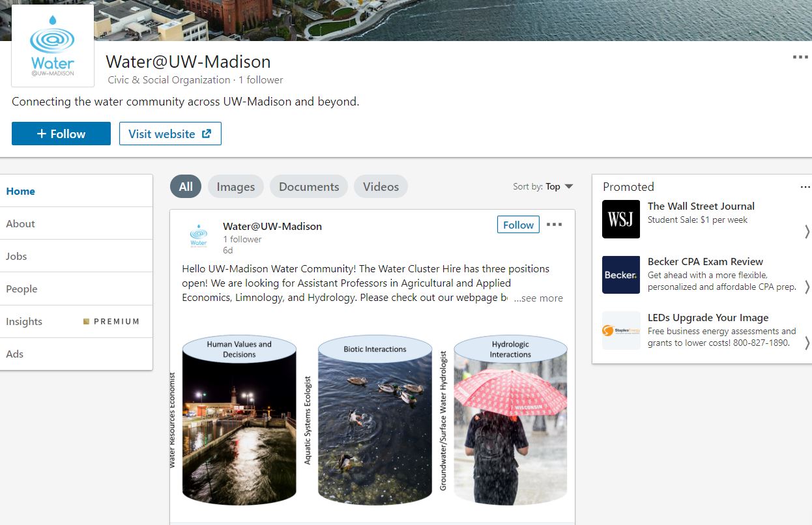The height and width of the screenshot is (525, 812).
Task: Open the About tab in sidebar
Action: [76, 223]
